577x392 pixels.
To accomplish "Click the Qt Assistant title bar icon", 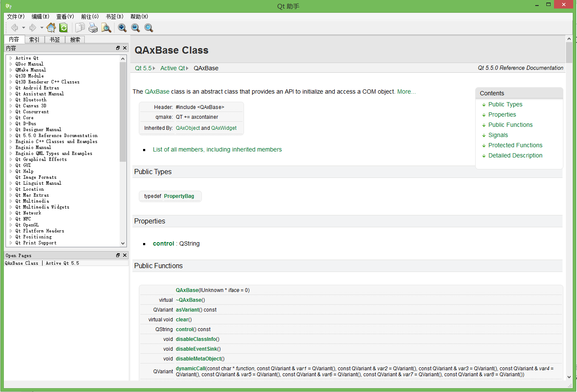I will [9, 6].
